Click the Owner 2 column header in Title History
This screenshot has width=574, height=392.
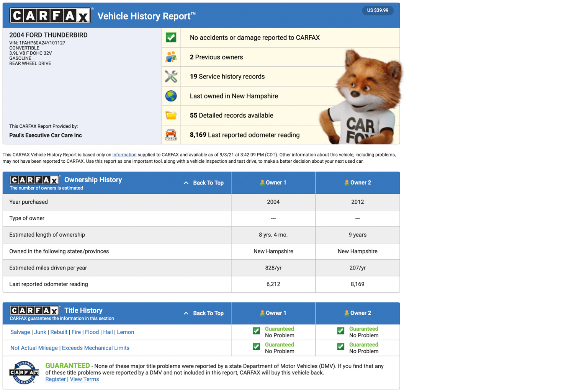(358, 313)
